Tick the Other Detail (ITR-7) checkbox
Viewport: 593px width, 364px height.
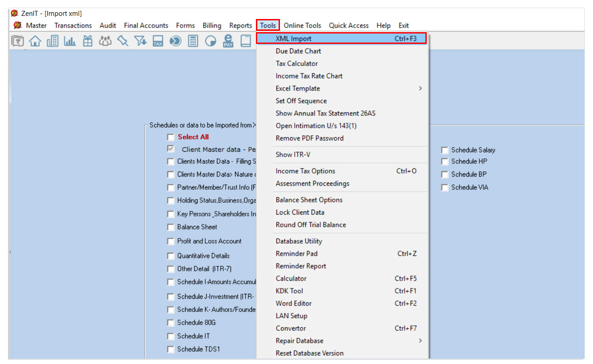tap(170, 269)
